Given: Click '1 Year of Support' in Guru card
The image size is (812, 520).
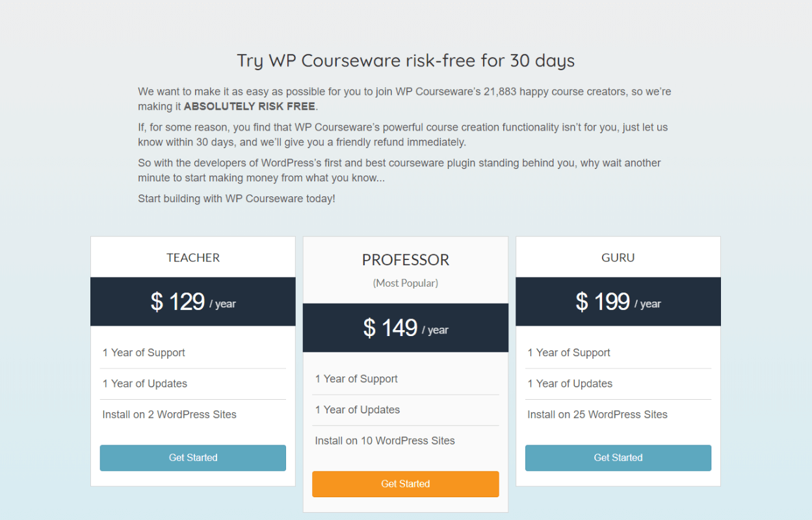Looking at the screenshot, I should tap(569, 353).
